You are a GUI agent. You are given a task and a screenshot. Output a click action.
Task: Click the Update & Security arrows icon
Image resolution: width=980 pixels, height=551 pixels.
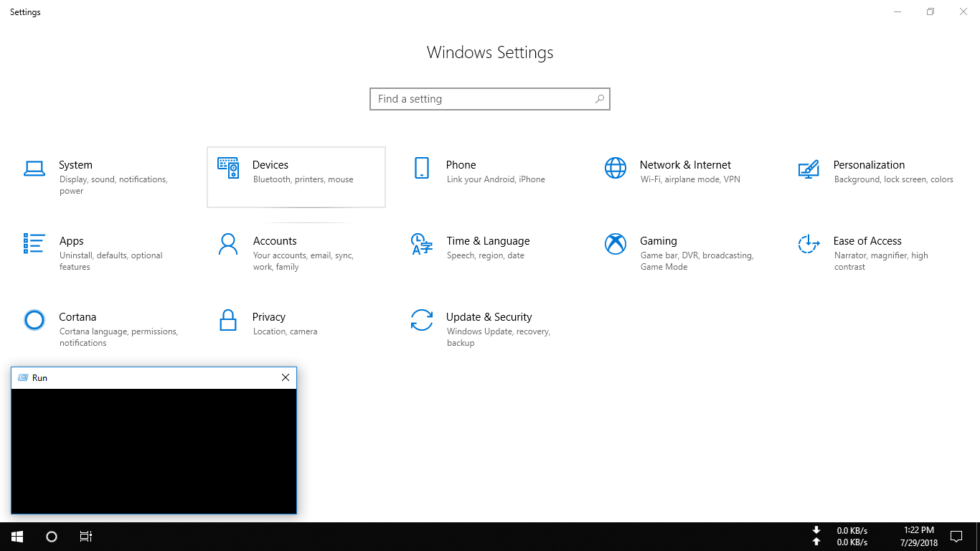(x=422, y=320)
